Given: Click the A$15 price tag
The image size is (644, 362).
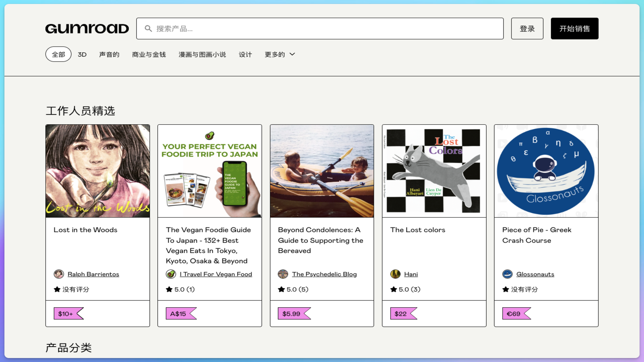Looking at the screenshot, I should (181, 314).
